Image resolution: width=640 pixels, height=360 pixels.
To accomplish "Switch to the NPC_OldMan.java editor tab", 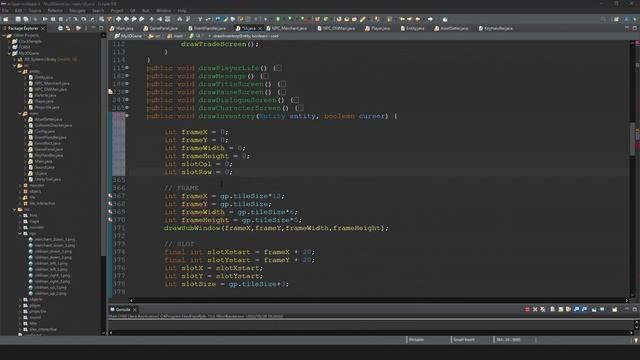I will [x=336, y=28].
